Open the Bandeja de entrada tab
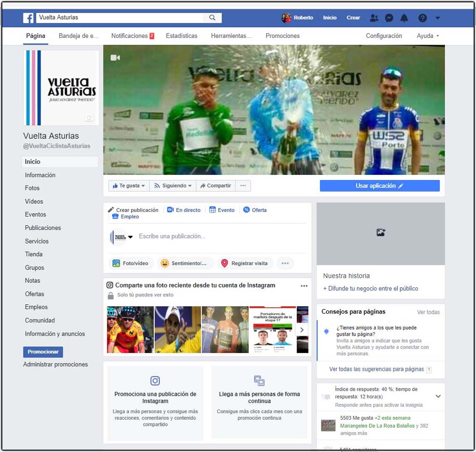The height and width of the screenshot is (452, 476). 79,36
